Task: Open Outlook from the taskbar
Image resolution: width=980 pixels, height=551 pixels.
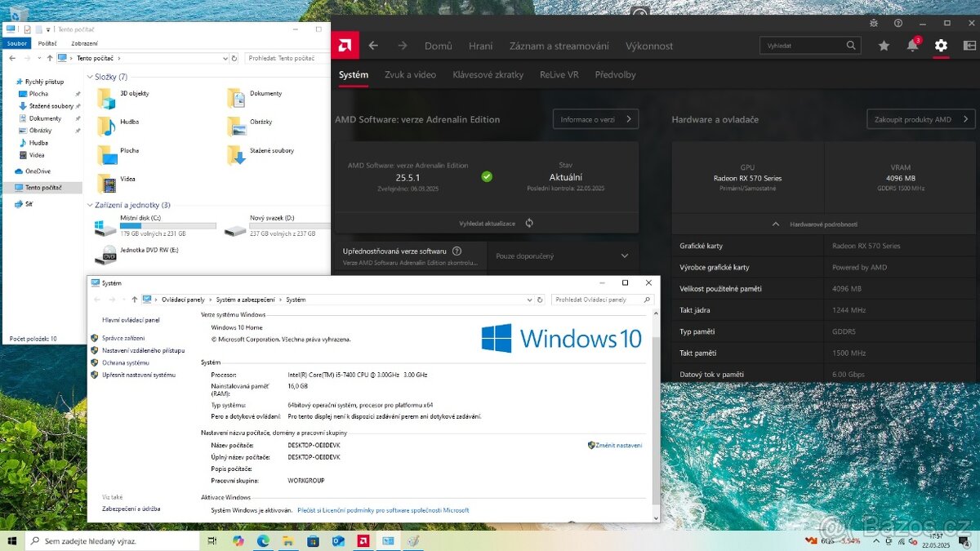Action: pos(337,540)
